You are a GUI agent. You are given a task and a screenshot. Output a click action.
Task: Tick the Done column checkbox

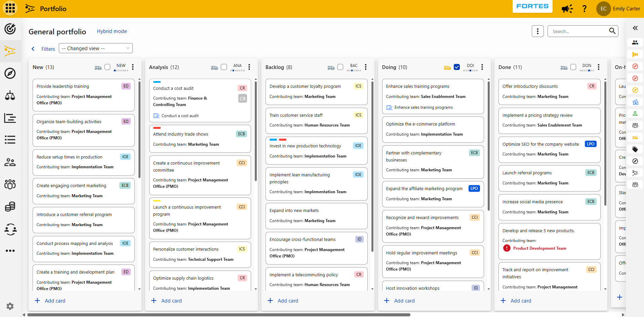[573, 67]
